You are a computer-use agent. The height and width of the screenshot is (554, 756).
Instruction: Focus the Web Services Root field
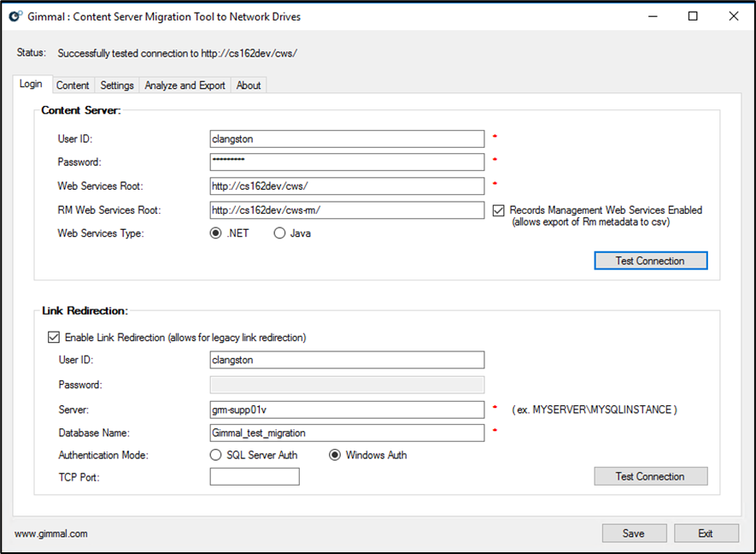tap(347, 186)
